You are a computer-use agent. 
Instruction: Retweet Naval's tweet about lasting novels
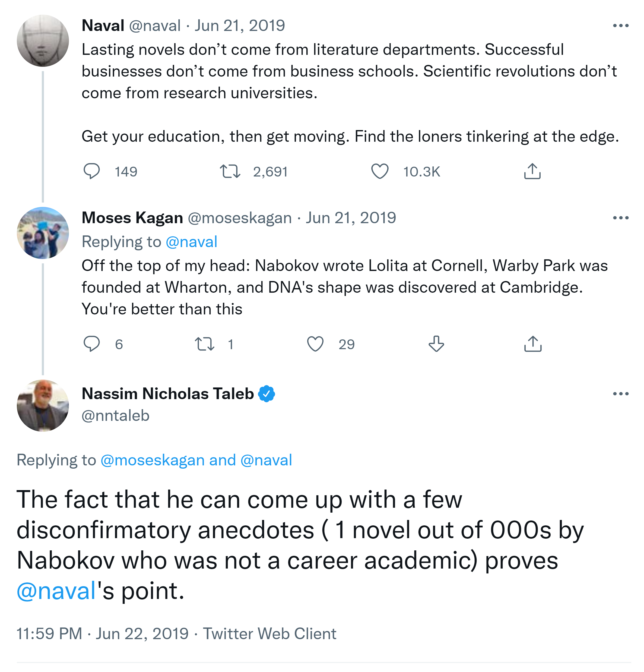(230, 171)
